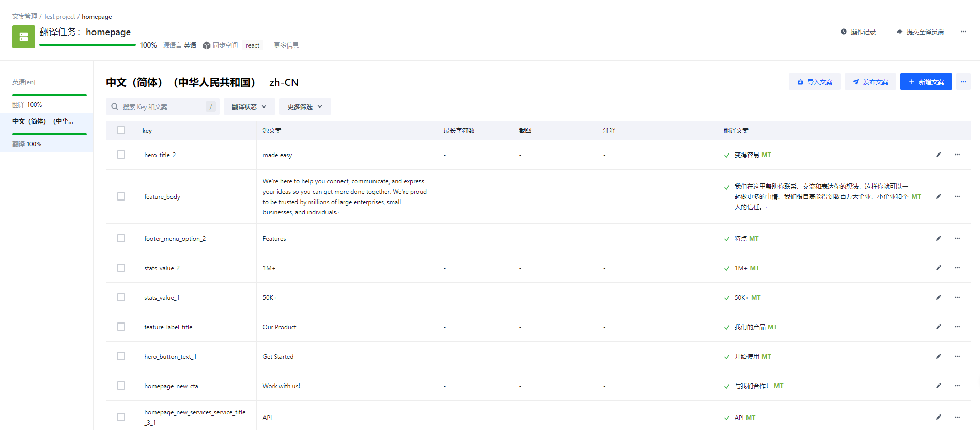Select 中文（简体） language in sidebar
Screen dimensions: 980x430
(43, 121)
